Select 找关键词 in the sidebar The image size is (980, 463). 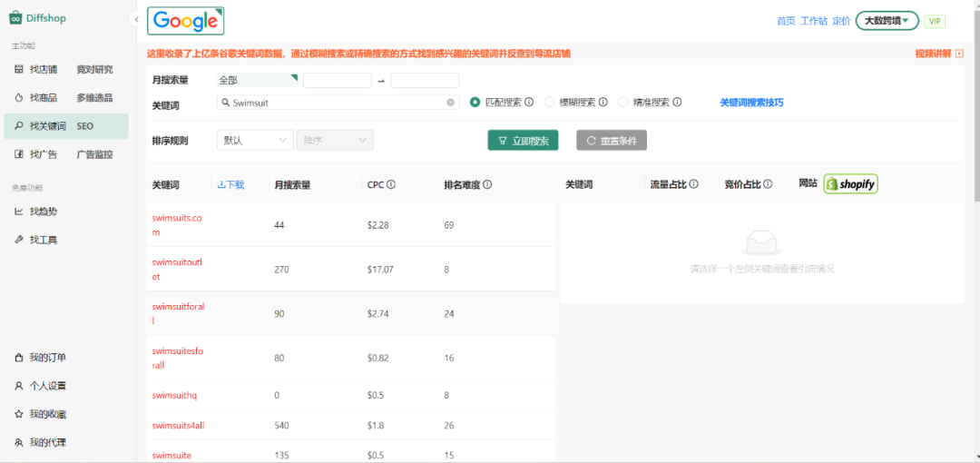[x=48, y=126]
